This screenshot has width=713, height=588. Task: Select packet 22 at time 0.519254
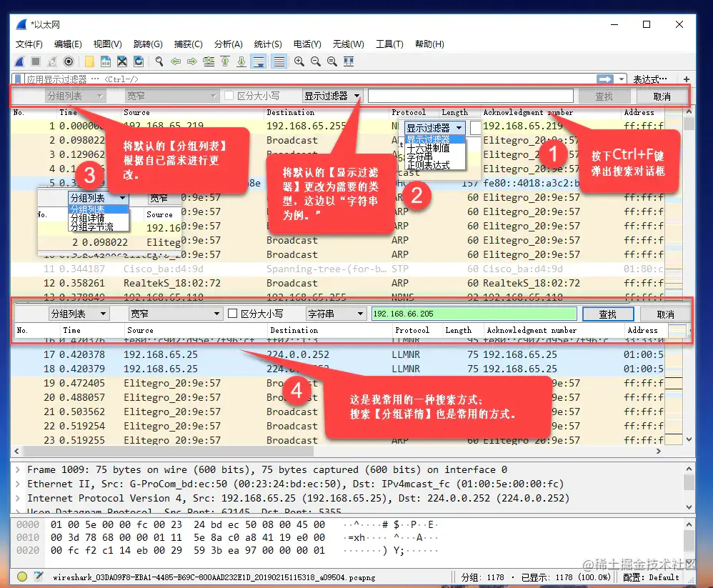(337, 426)
